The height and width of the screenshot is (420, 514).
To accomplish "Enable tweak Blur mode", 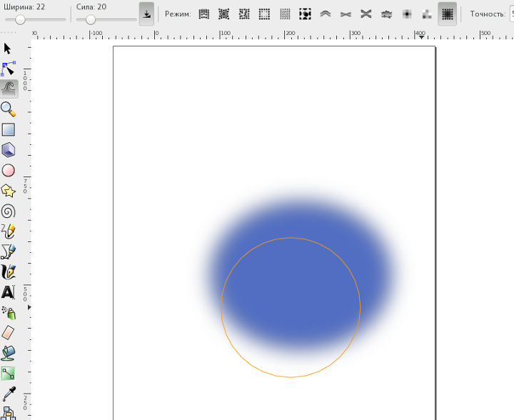I will point(447,14).
